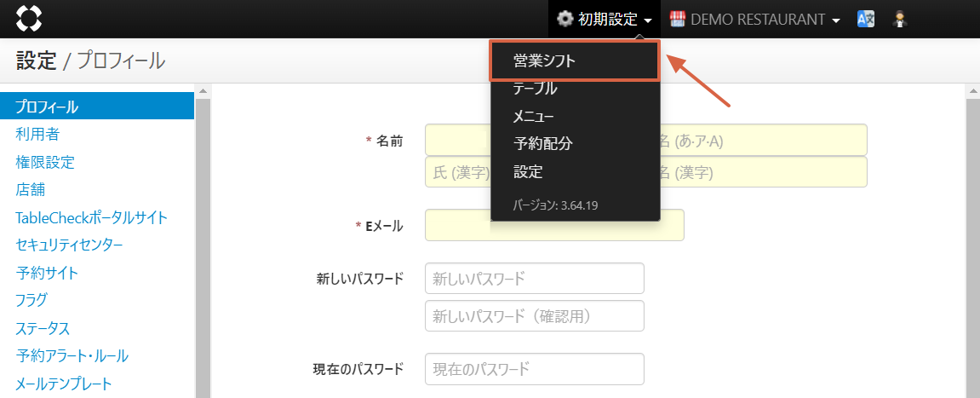Open TableCheckポータルサイト sidebar link
Viewport: 980px width, 398px height.
click(91, 217)
